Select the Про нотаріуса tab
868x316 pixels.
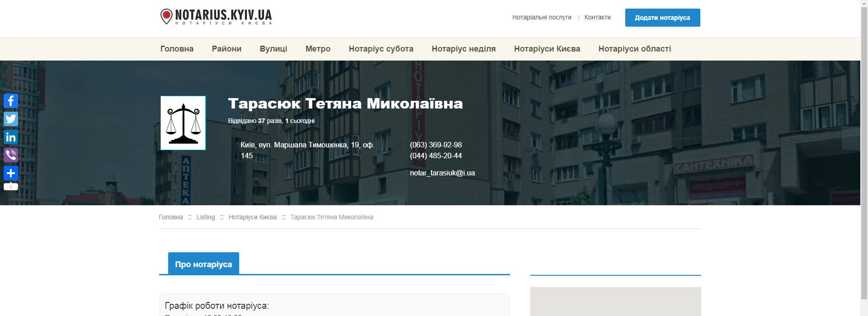203,264
